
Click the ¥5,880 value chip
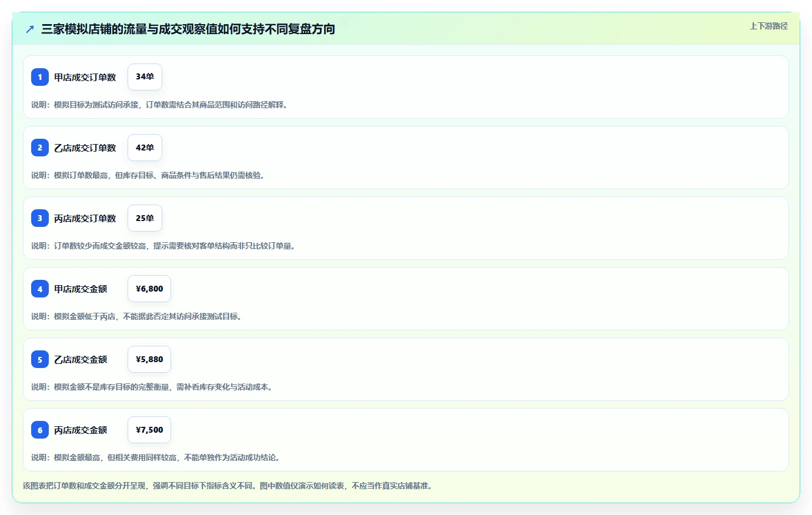point(149,359)
